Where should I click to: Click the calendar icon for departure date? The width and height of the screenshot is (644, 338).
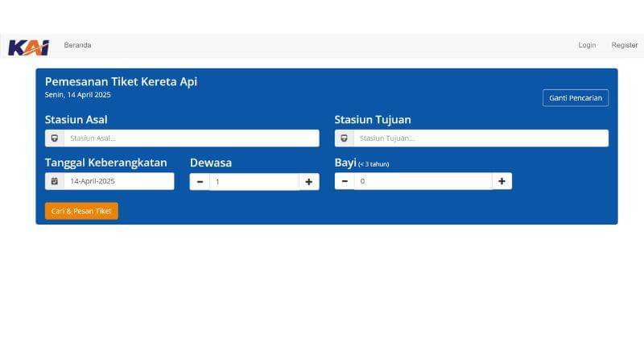(x=54, y=181)
